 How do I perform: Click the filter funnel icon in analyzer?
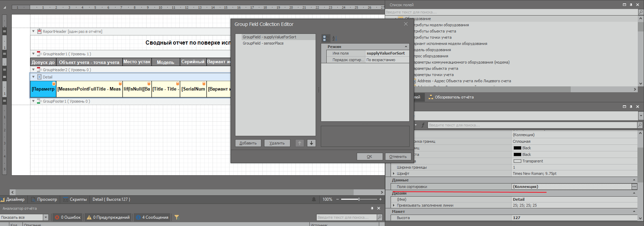pos(177,217)
